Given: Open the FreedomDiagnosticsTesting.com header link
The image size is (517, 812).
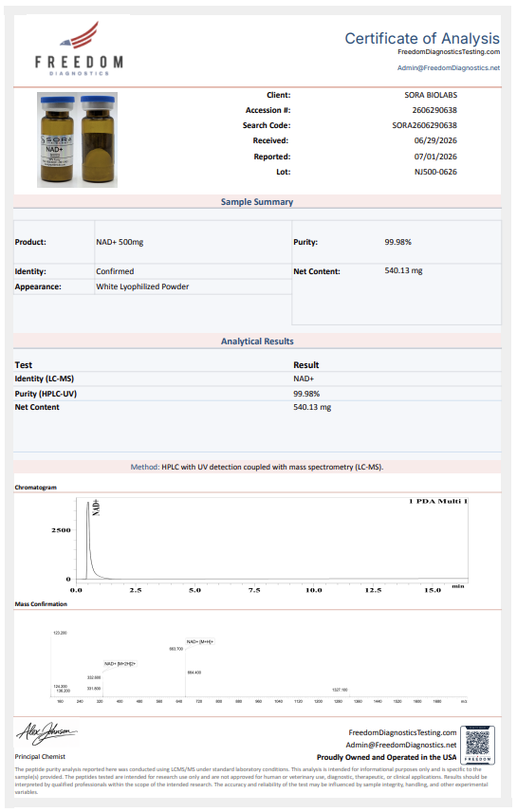Looking at the screenshot, I should (449, 52).
